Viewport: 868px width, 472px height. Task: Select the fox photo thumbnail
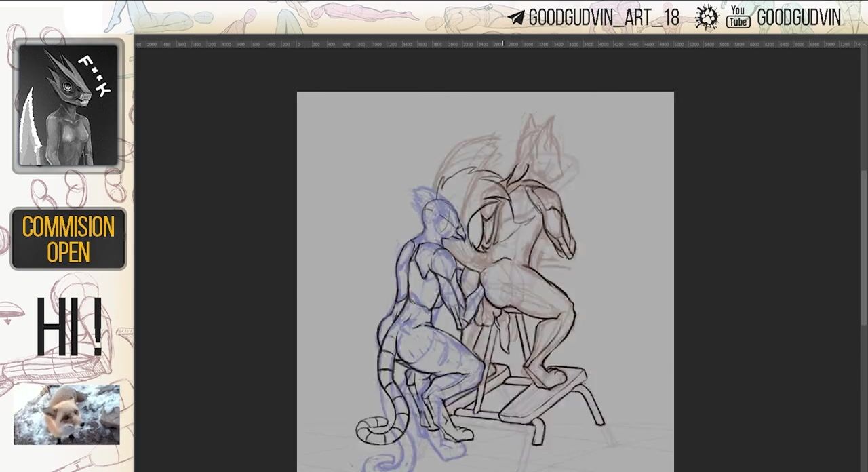[x=66, y=414]
